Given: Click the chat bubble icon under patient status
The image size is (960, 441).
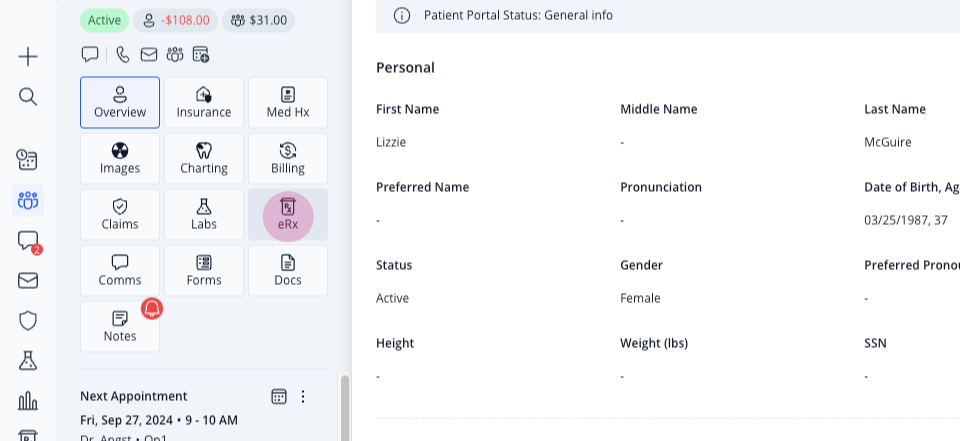Looking at the screenshot, I should click(x=90, y=55).
